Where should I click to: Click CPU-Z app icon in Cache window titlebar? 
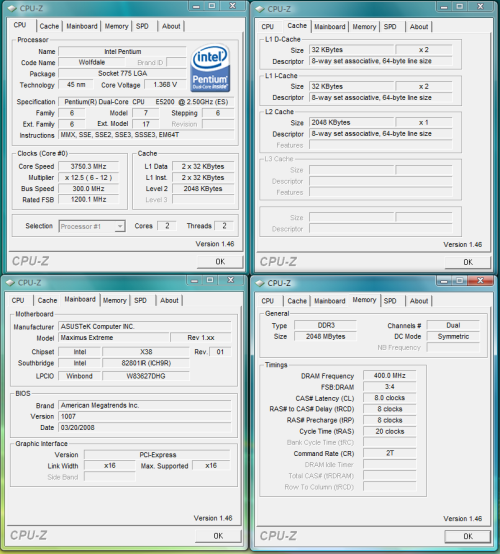260,8
